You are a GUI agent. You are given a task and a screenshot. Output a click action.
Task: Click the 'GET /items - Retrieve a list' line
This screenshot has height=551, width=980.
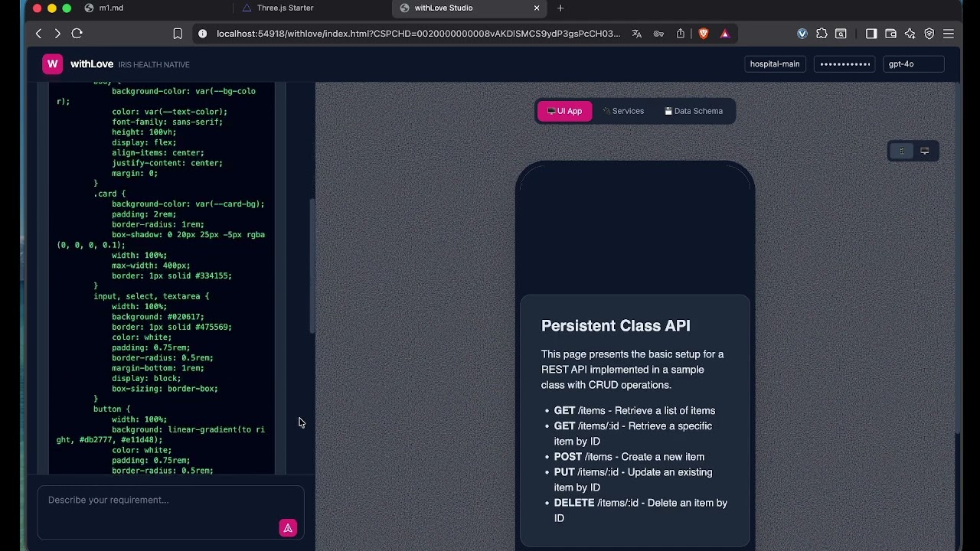[635, 411]
